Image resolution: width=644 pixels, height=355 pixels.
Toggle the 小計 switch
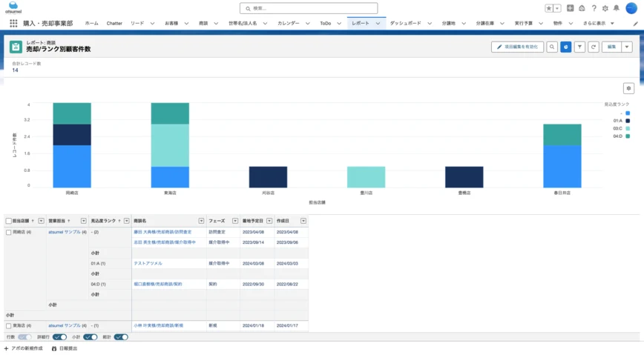coord(91,337)
